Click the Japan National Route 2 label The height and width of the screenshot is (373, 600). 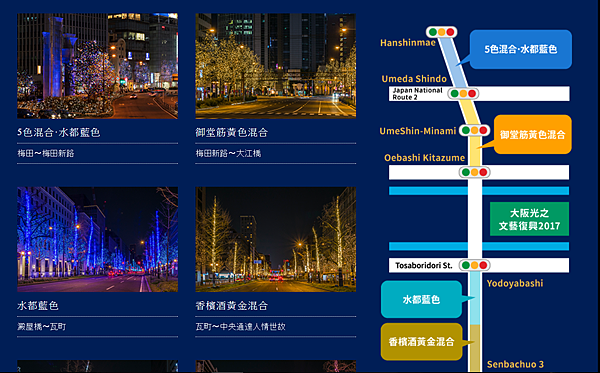coord(417,94)
